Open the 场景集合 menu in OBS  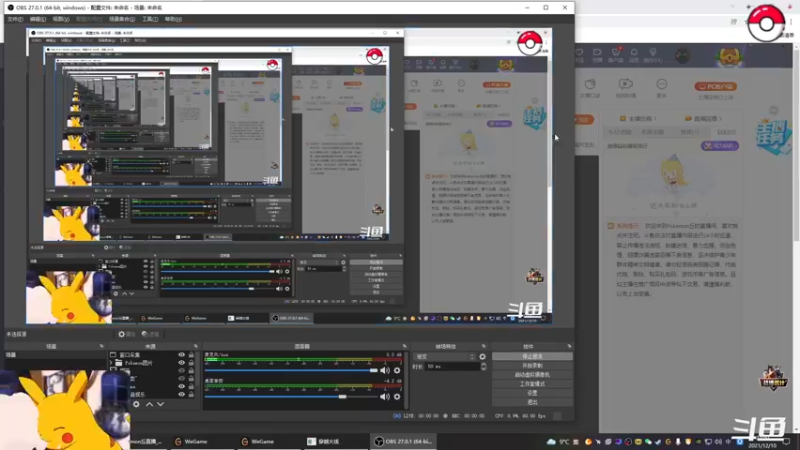pyautogui.click(x=121, y=19)
